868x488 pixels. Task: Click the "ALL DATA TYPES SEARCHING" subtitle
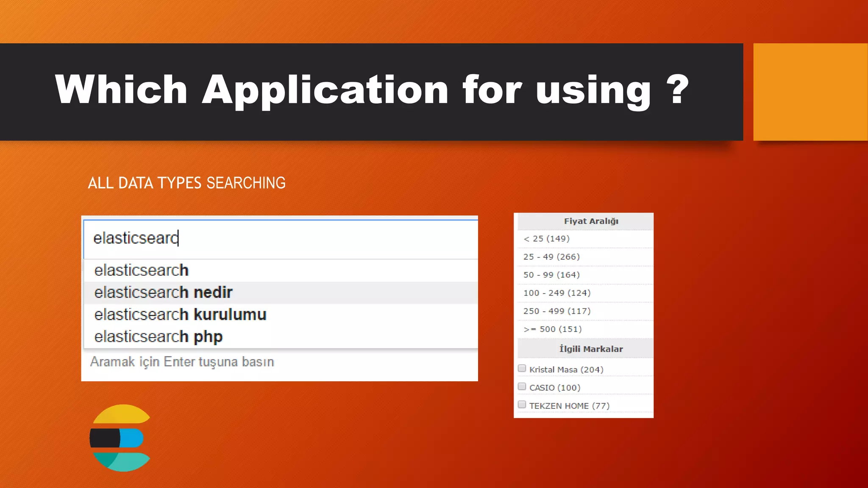pos(186,183)
